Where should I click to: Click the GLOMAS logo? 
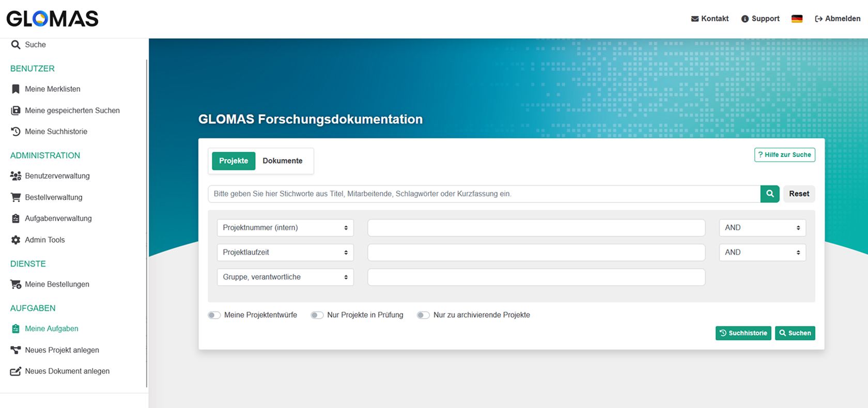[x=52, y=19]
